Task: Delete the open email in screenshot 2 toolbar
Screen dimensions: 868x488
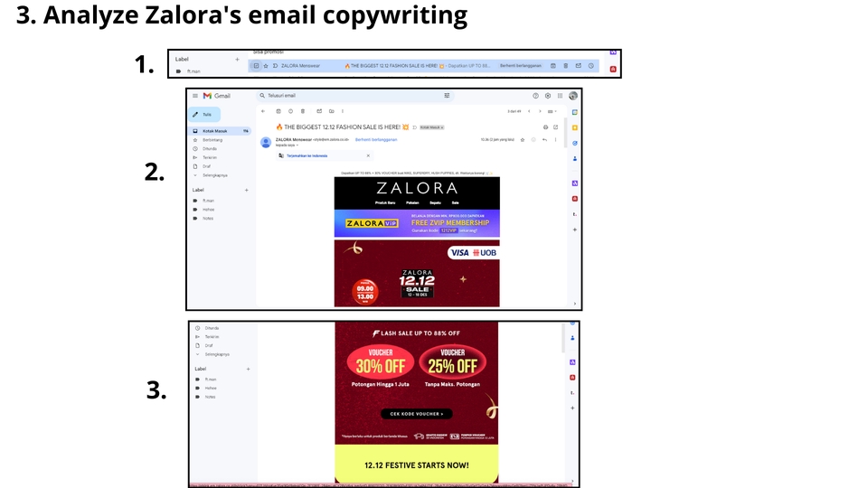Action: point(303,111)
